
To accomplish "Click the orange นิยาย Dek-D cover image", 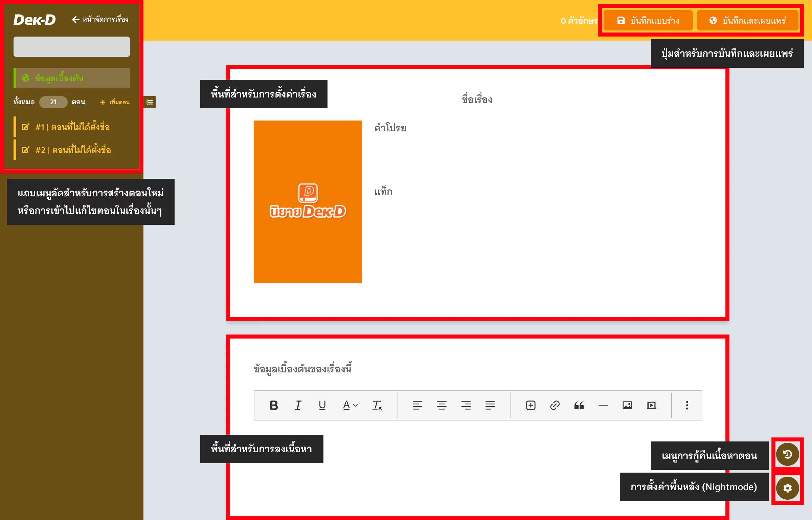I will pyautogui.click(x=308, y=202).
